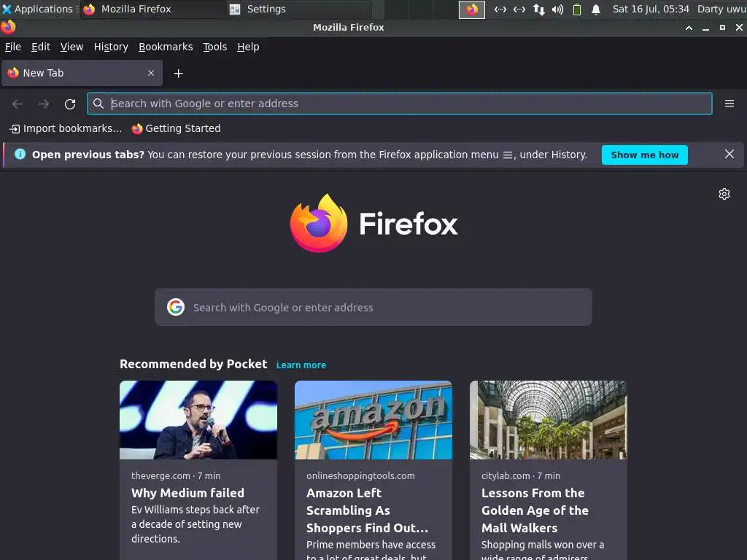The width and height of the screenshot is (747, 560).
Task: Click the battery indicator in system panel
Action: (x=577, y=9)
